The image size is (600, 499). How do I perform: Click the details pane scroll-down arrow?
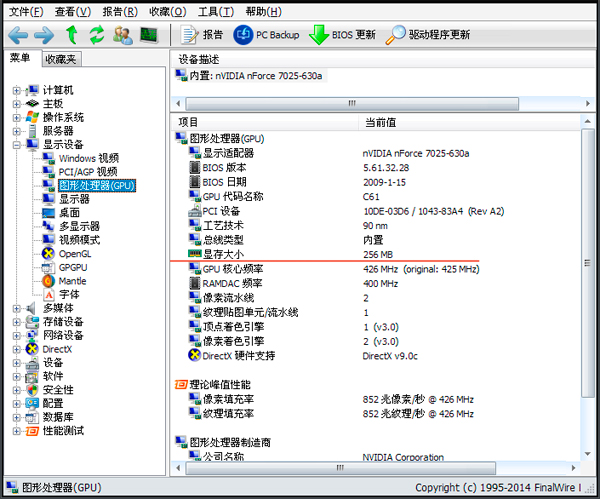click(x=587, y=454)
